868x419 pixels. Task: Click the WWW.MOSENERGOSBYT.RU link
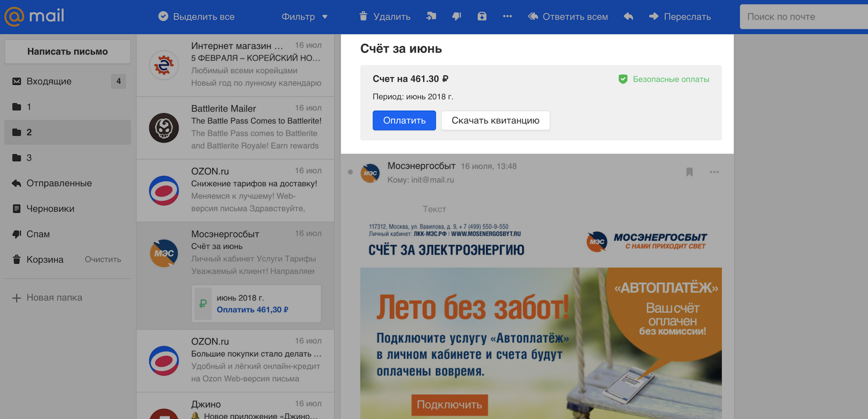point(485,234)
